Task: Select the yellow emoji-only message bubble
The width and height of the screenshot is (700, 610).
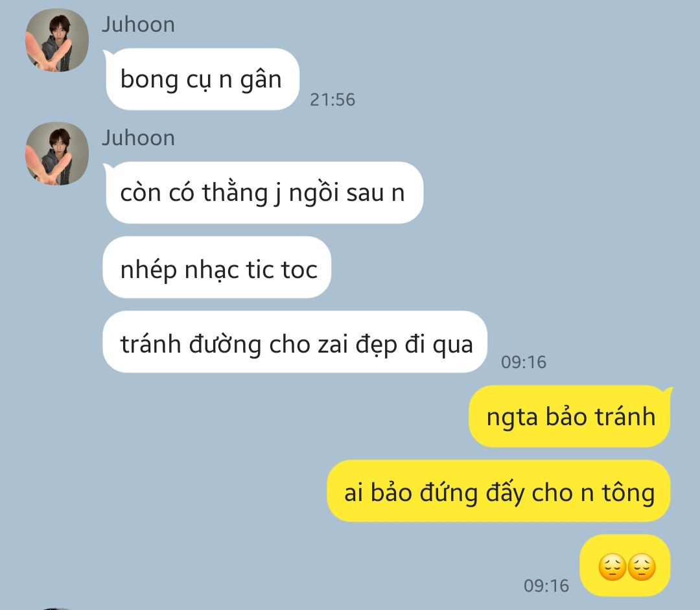Action: point(625,565)
